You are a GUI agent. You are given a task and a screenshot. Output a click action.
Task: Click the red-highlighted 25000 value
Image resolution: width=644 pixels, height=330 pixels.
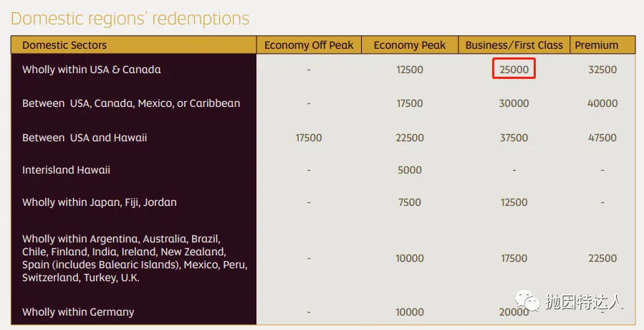pyautogui.click(x=514, y=69)
